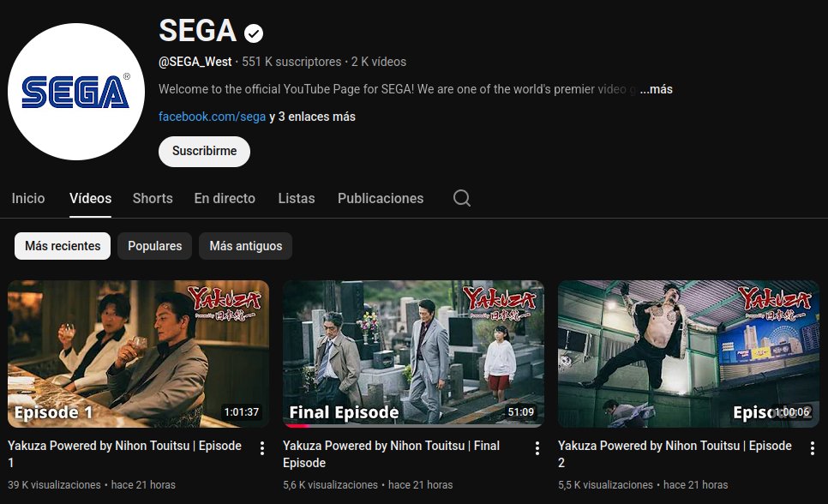
Task: Click the SEGA channel avatar logo
Action: (x=76, y=92)
